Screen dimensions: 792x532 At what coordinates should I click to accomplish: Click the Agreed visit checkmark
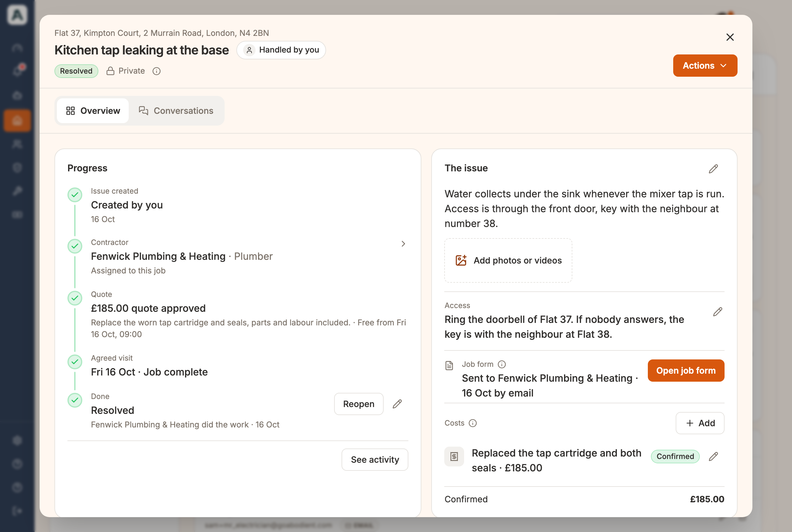coord(75,362)
